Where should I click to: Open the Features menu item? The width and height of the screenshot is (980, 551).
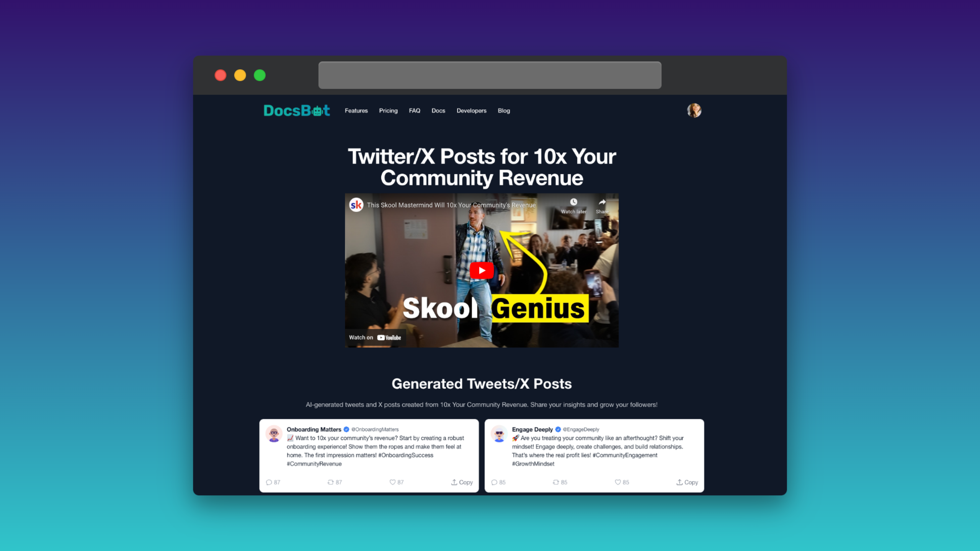click(356, 111)
